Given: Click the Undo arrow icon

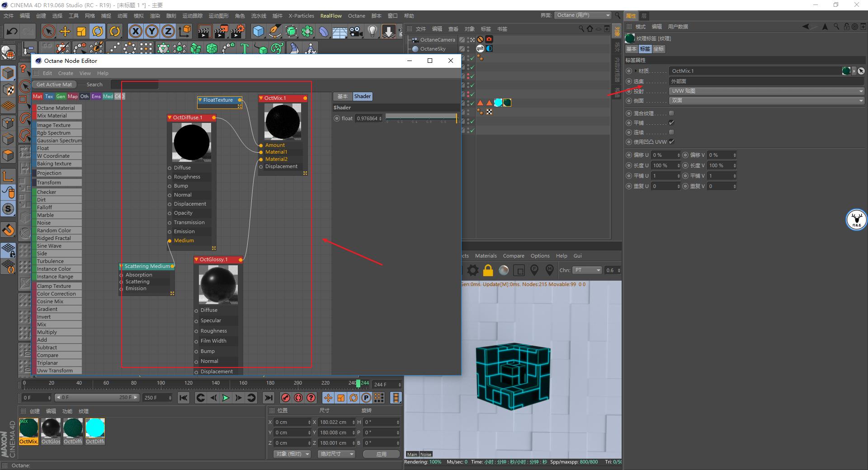Looking at the screenshot, I should coord(12,31).
